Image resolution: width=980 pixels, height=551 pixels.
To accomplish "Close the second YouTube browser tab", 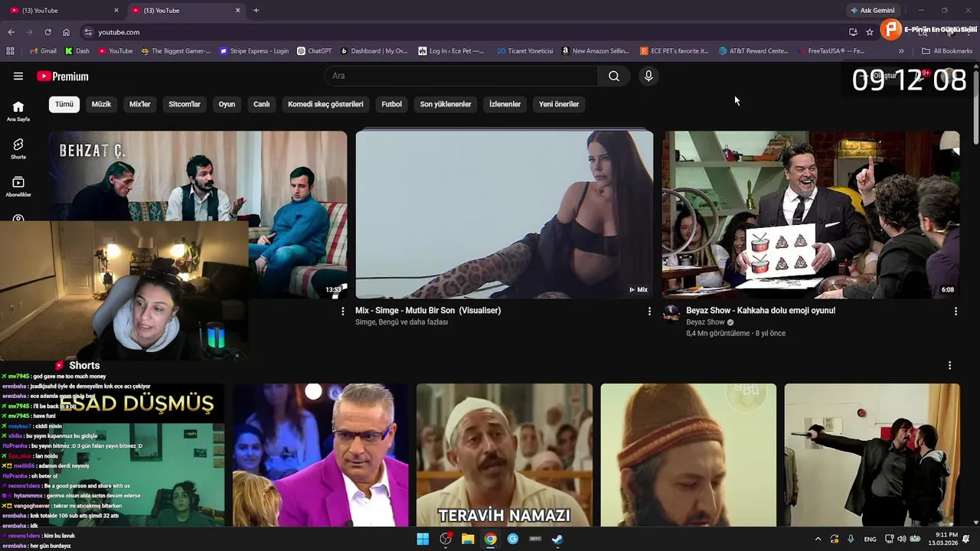I will [238, 11].
